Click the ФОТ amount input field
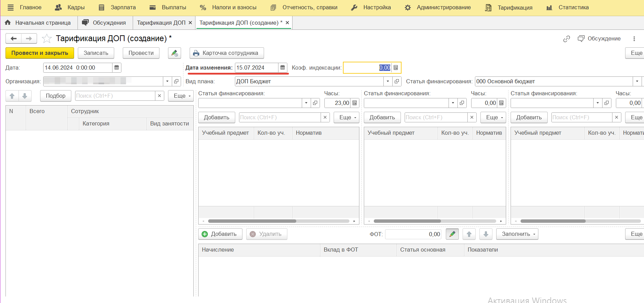Image resolution: width=644 pixels, height=303 pixels. pos(413,234)
